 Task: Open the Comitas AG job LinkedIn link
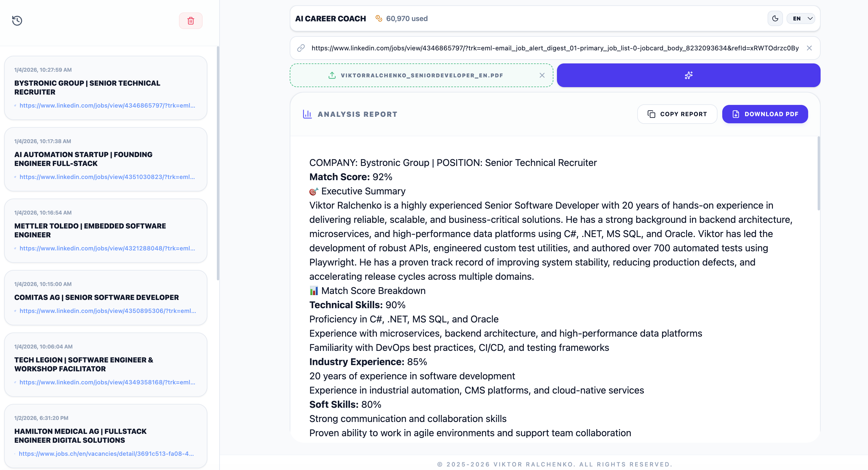(108, 311)
